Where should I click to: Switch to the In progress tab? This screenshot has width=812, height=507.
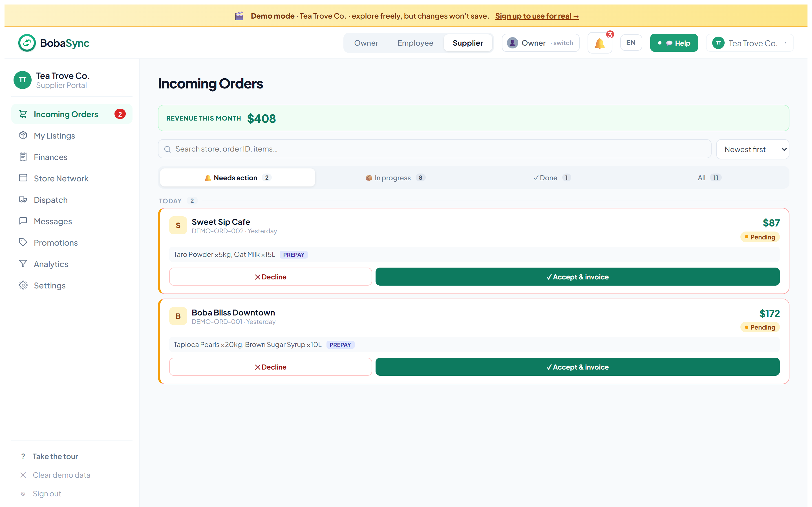click(x=395, y=178)
